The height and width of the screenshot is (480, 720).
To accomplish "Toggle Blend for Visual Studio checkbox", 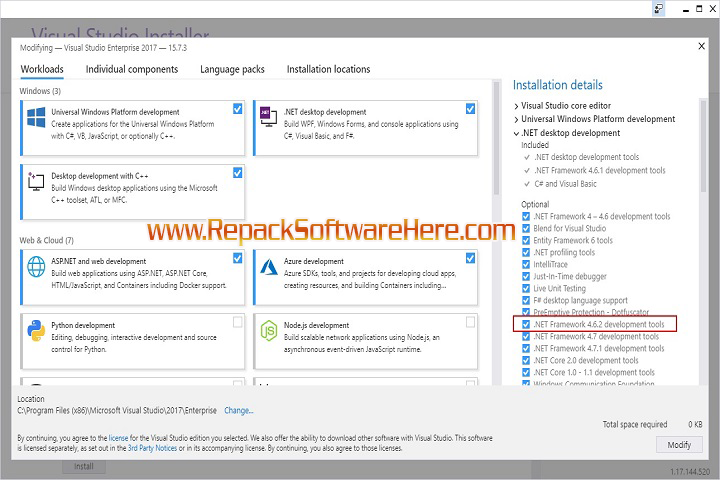I will click(x=526, y=228).
